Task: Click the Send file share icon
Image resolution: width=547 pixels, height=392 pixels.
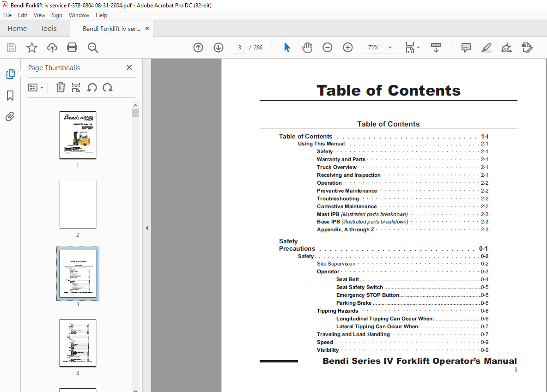Action: pos(527,48)
